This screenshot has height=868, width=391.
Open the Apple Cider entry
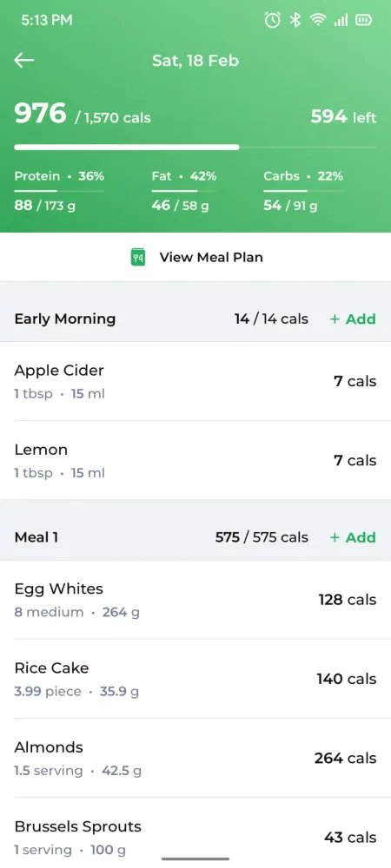coord(195,381)
